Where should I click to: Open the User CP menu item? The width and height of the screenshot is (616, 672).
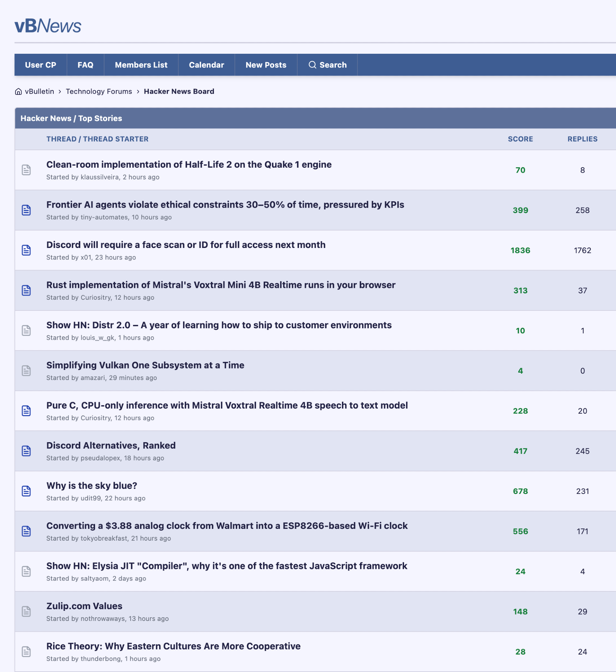click(x=40, y=65)
